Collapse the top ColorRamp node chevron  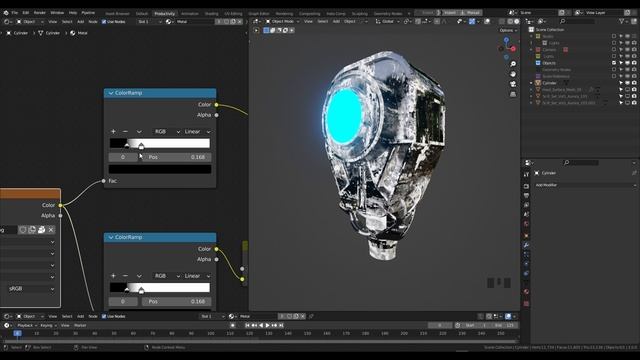pyautogui.click(x=111, y=93)
